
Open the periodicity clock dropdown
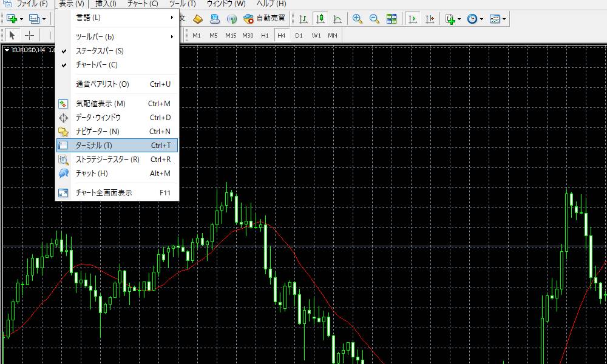[x=481, y=19]
